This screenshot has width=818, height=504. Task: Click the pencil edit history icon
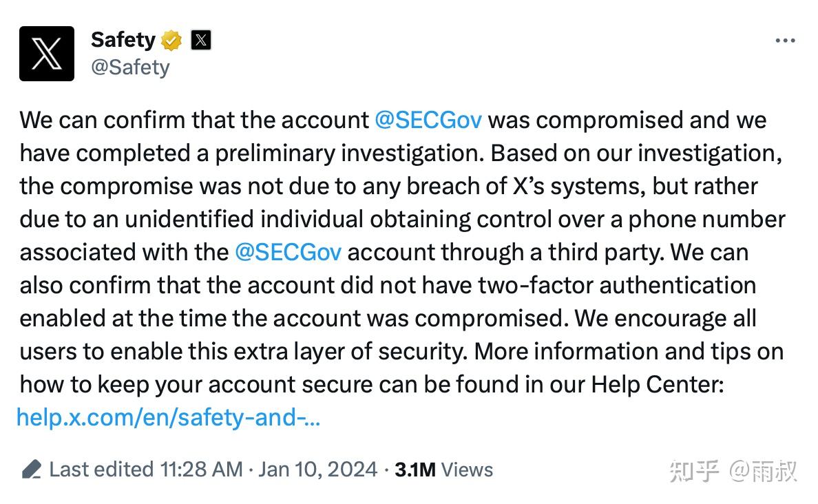pos(31,470)
